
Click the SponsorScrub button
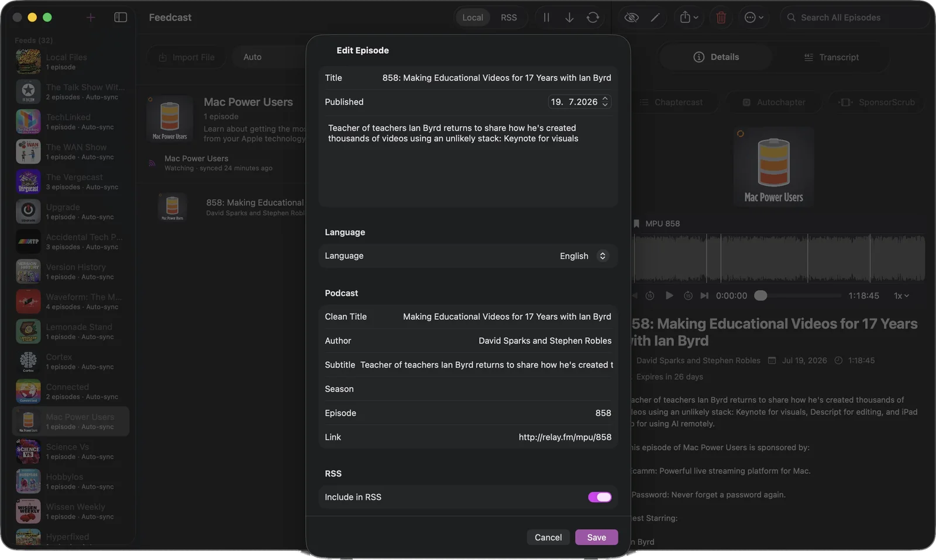[877, 102]
